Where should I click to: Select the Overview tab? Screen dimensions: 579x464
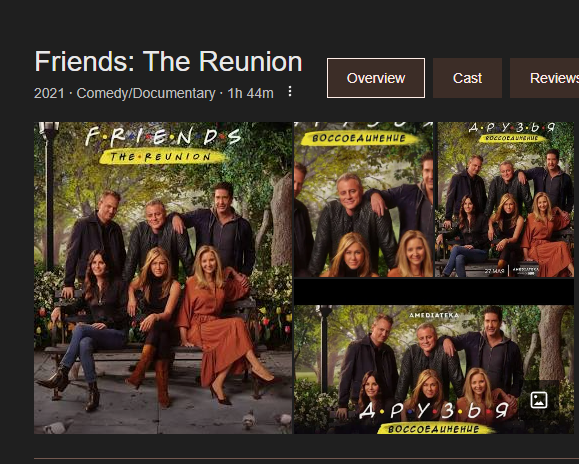coord(376,78)
